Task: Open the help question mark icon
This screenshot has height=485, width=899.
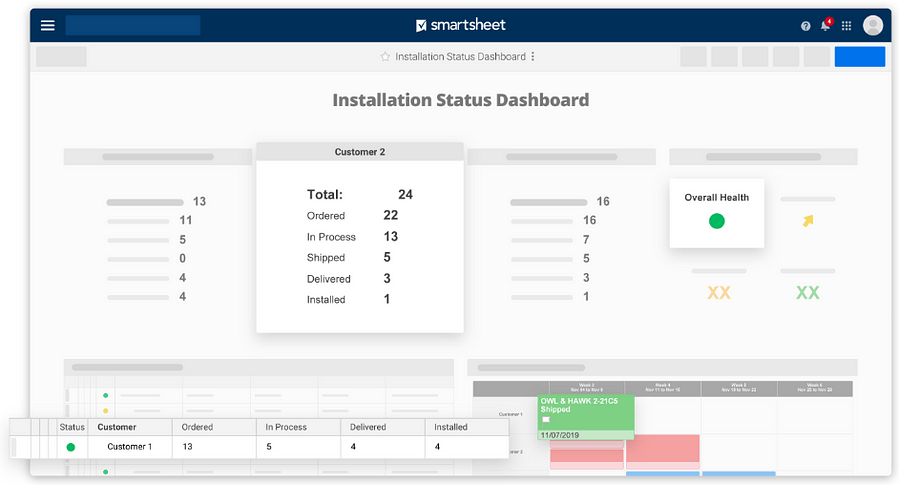Action: pyautogui.click(x=806, y=26)
